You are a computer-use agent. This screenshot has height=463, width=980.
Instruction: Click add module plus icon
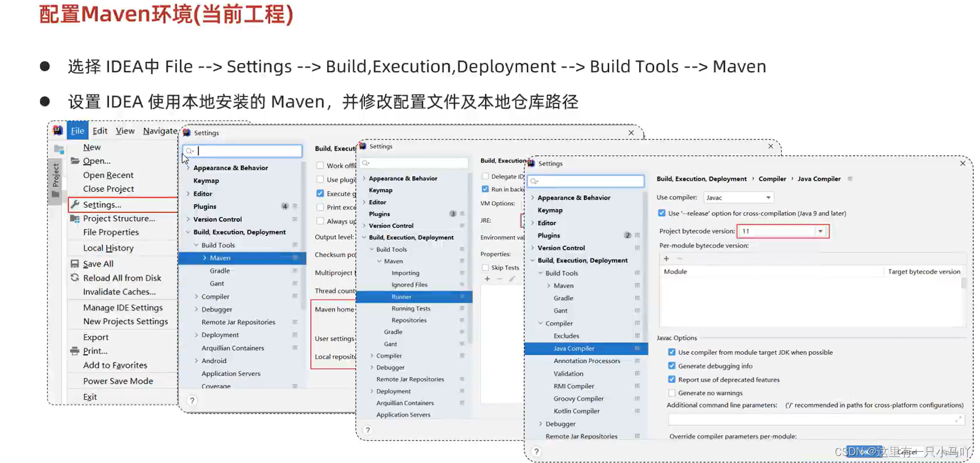click(666, 258)
